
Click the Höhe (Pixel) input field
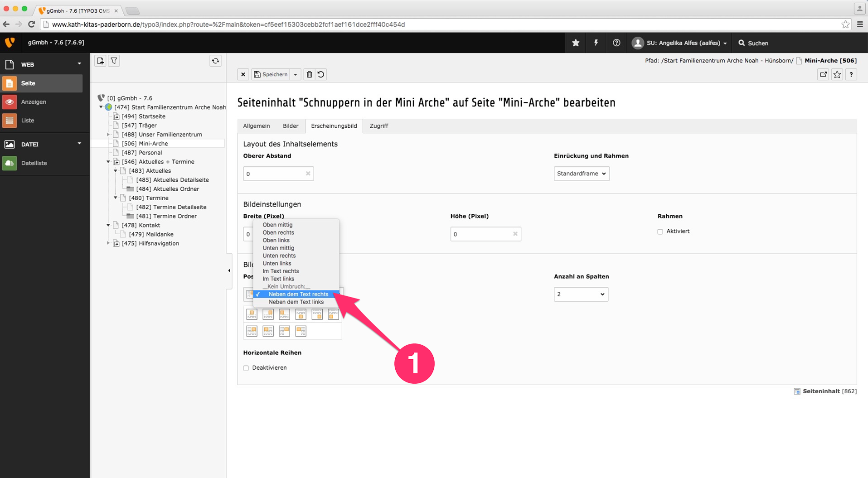(x=480, y=234)
